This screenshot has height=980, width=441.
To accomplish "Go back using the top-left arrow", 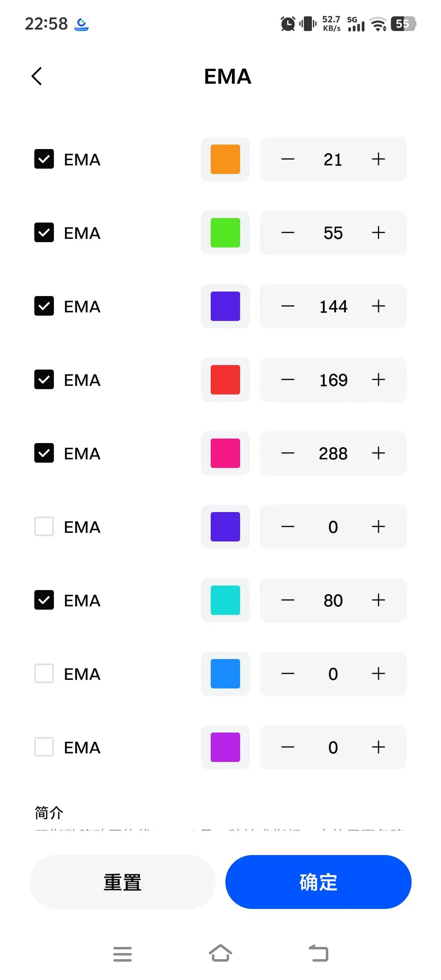I will coord(37,76).
